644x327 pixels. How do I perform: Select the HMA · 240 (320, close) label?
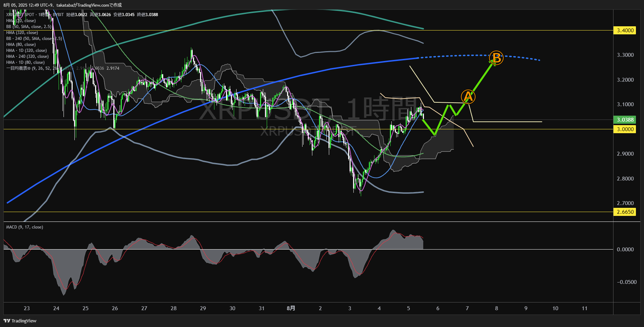[27, 56]
